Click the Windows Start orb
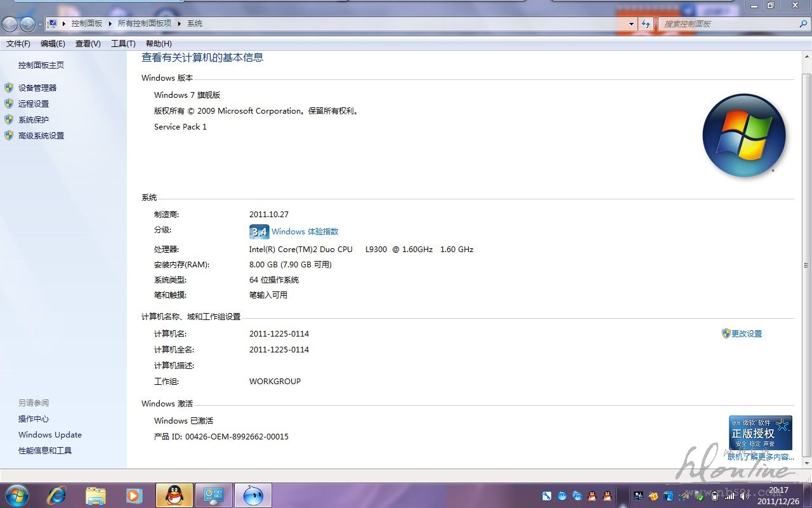This screenshot has width=812, height=508. (x=17, y=495)
